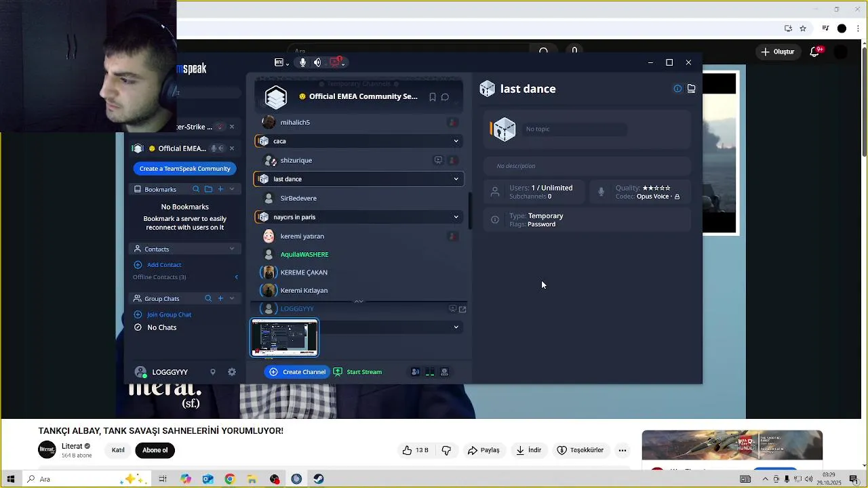868x488 pixels.
Task: Click Abone ol subscribe button
Action: (x=155, y=450)
